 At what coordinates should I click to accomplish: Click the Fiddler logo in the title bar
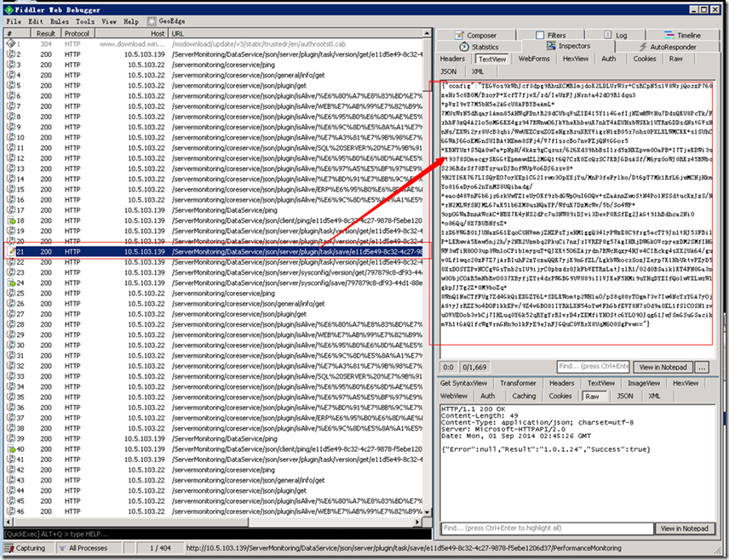9,9
